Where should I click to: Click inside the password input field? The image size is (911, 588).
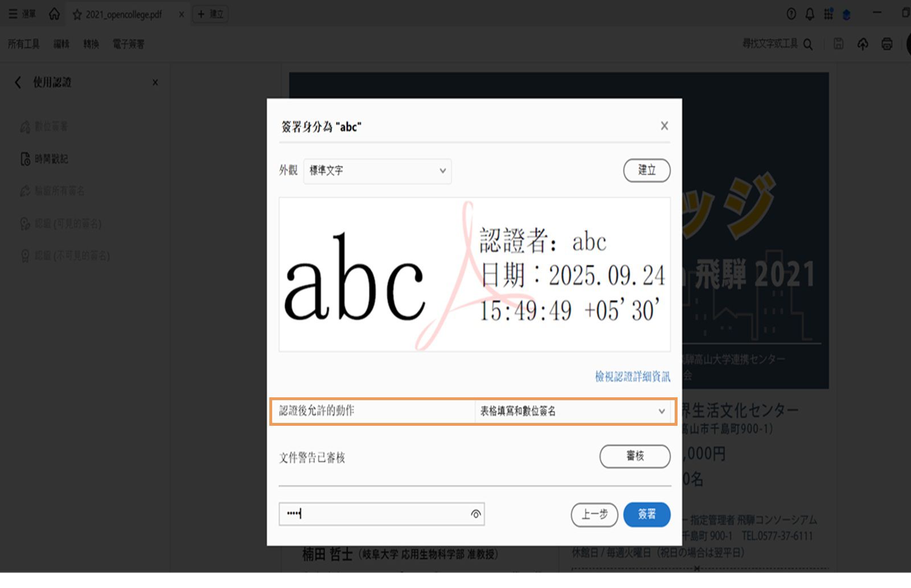click(370, 514)
